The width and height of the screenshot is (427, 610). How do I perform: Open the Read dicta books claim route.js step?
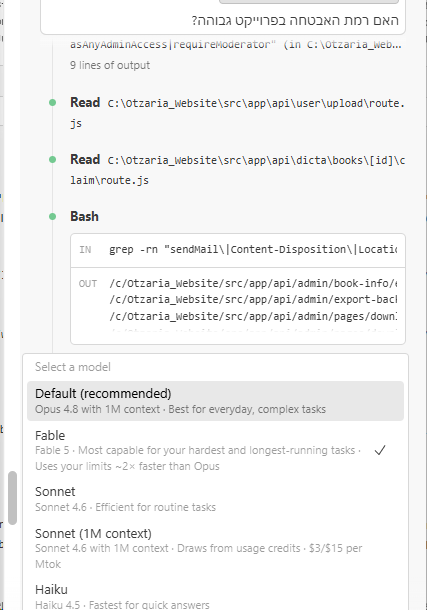pos(237,170)
